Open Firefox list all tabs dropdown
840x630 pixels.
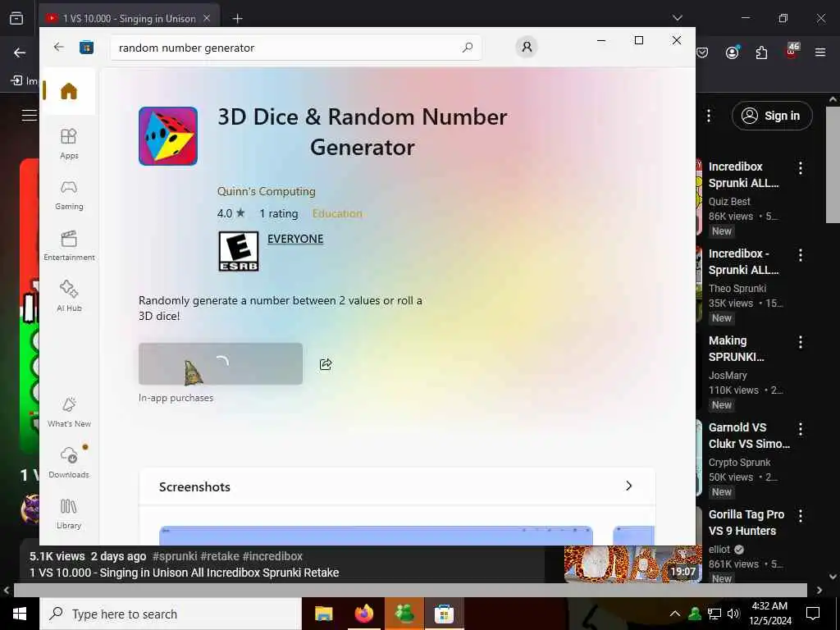677,18
